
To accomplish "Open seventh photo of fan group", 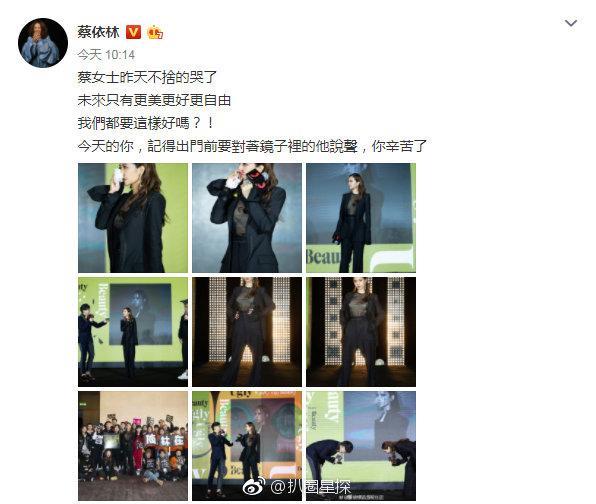I will 133,446.
